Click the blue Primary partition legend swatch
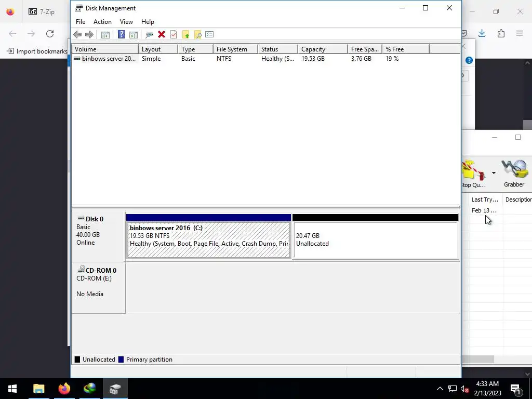The image size is (532, 399). click(121, 360)
